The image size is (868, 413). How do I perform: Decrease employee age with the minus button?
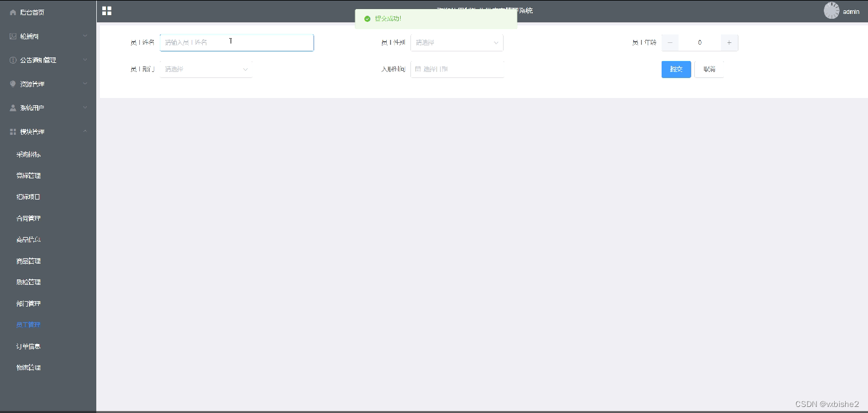670,43
